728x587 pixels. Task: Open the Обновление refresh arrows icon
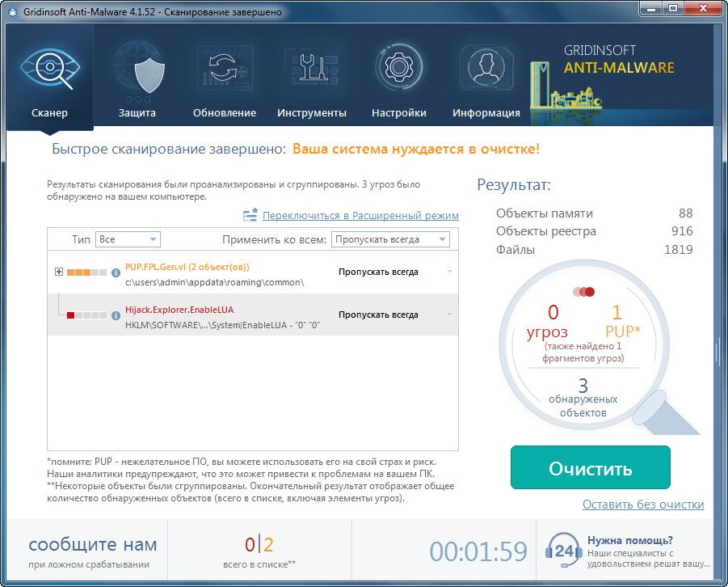[225, 66]
